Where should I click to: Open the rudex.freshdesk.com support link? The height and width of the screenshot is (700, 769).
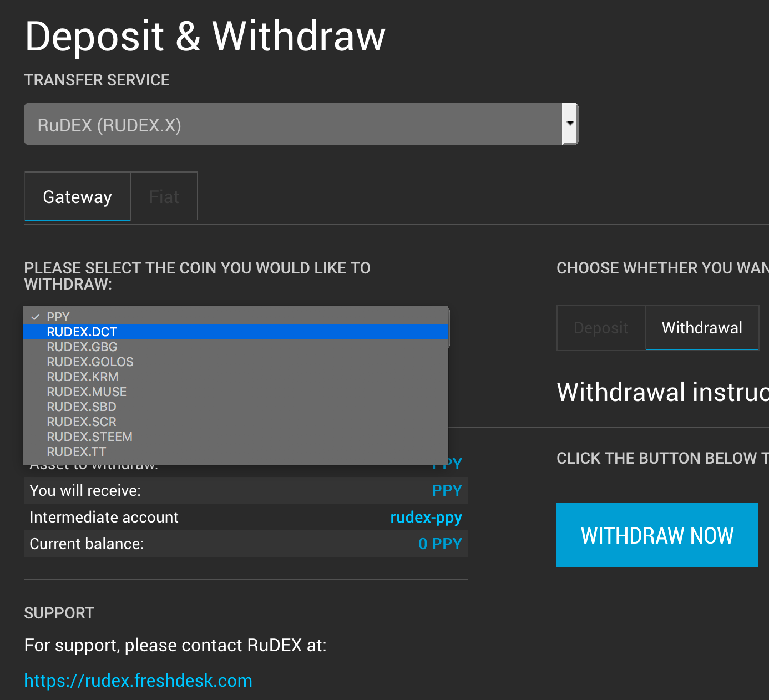point(138,681)
